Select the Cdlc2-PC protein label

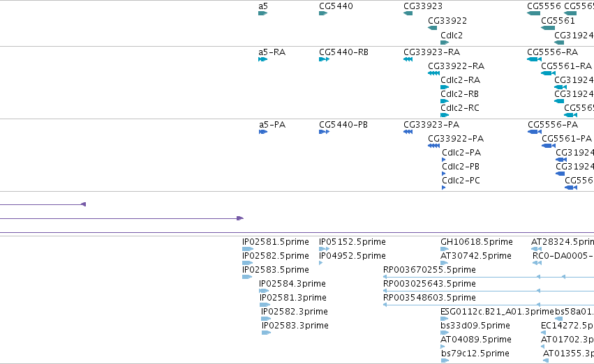[461, 181]
